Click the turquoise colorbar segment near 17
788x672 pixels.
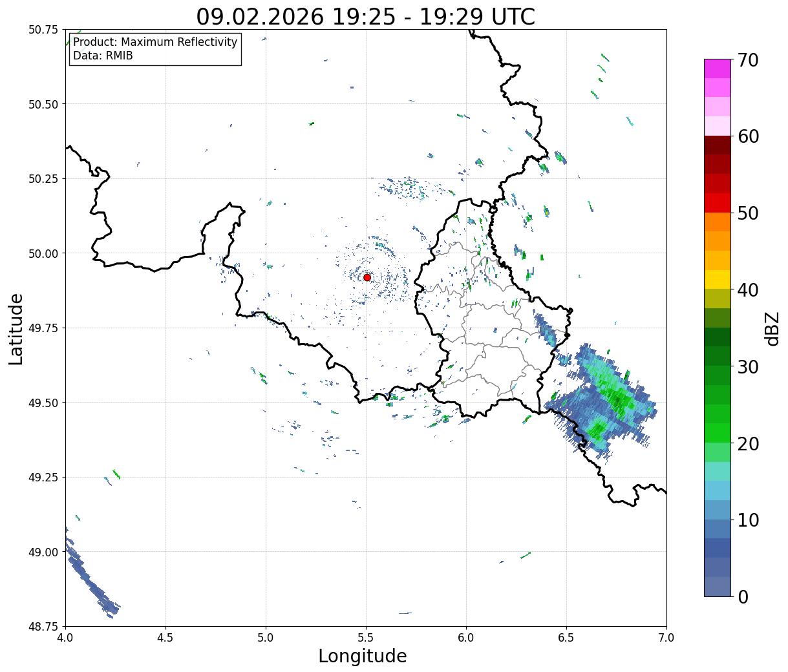pyautogui.click(x=718, y=471)
